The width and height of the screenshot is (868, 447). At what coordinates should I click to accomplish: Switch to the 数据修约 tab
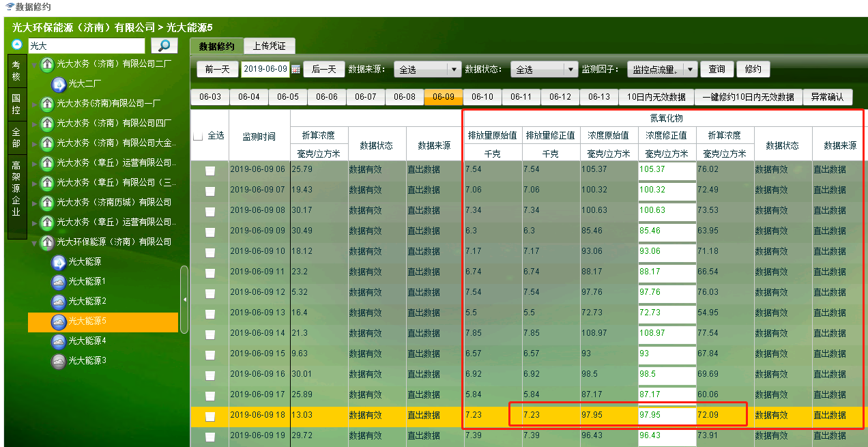coord(216,46)
